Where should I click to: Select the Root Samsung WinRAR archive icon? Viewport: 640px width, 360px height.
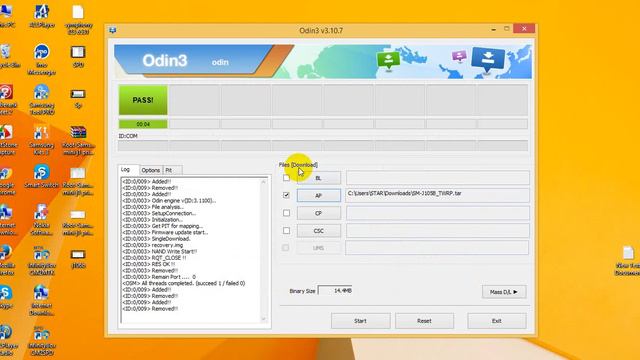point(78,140)
